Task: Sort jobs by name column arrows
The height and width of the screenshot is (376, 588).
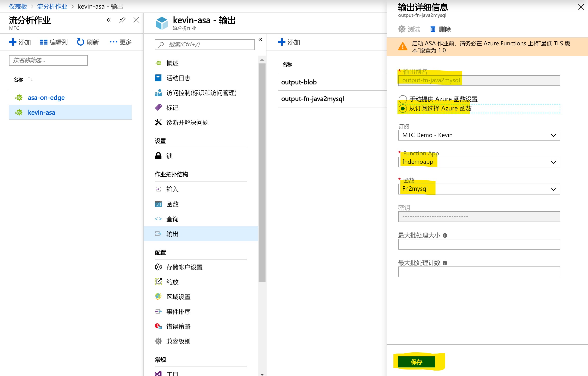Action: [30, 79]
